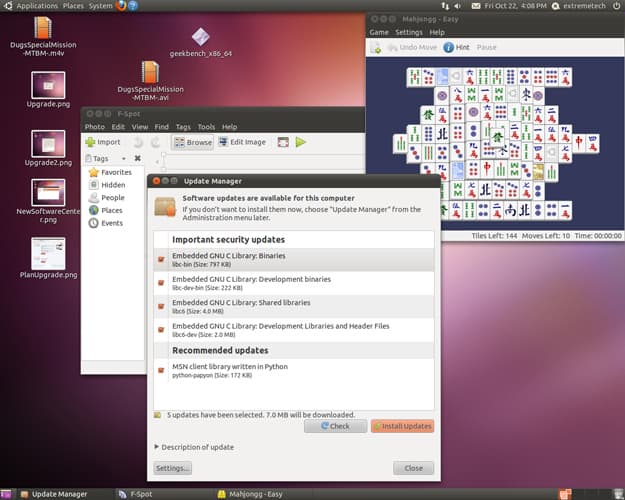Select Favorites tag in F-Spot
This screenshot has height=500, width=625.
click(x=110, y=172)
